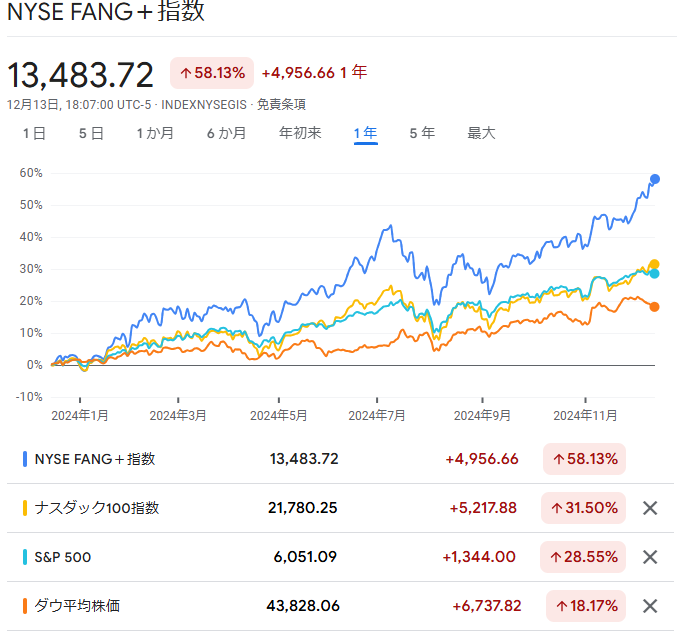
Task: Click the 40% y-axis label
Action: 31,237
